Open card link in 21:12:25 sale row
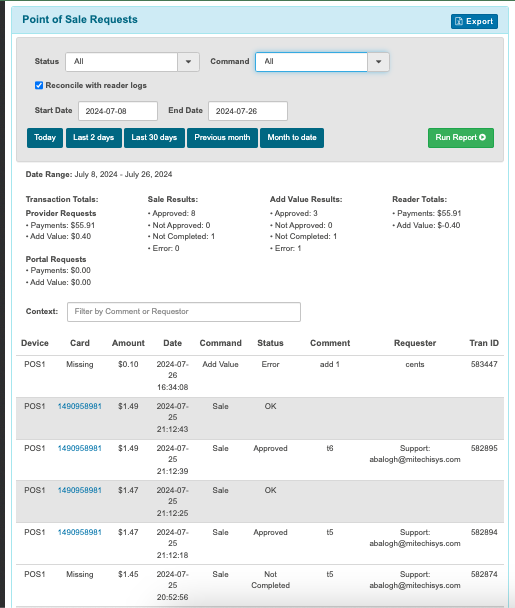Screen dimensions: 515x608 (79, 490)
